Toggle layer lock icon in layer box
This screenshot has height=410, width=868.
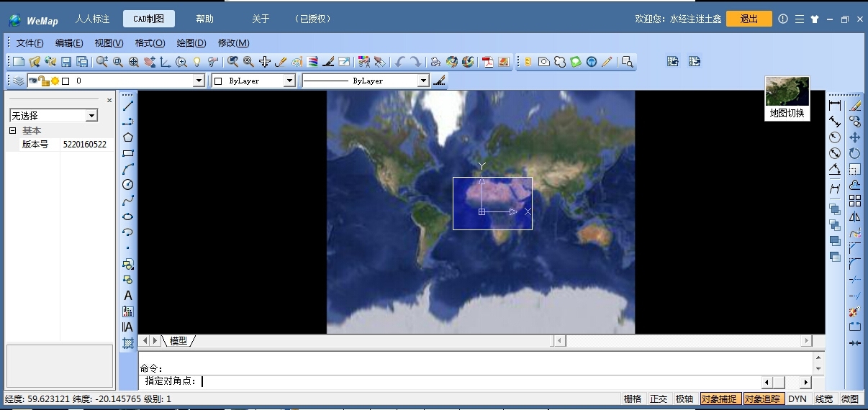click(x=43, y=81)
